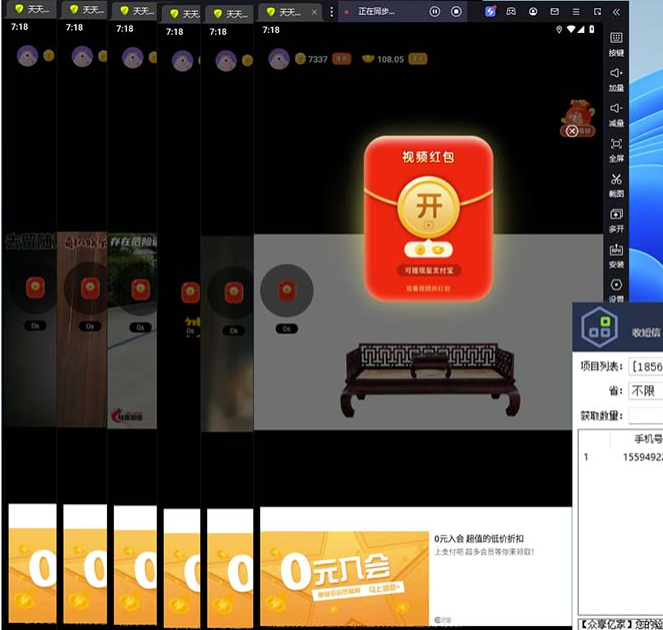
Task: Tap the 视频红包 title
Action: point(428,157)
